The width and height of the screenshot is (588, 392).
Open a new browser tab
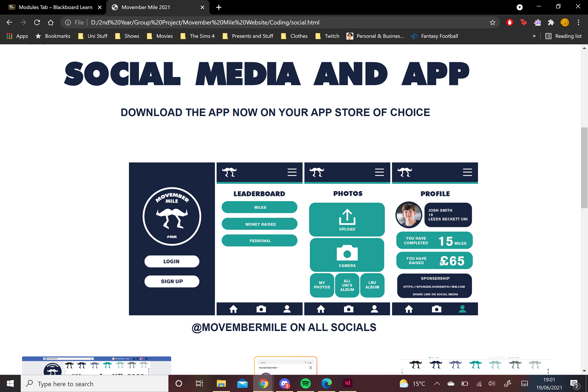219,7
